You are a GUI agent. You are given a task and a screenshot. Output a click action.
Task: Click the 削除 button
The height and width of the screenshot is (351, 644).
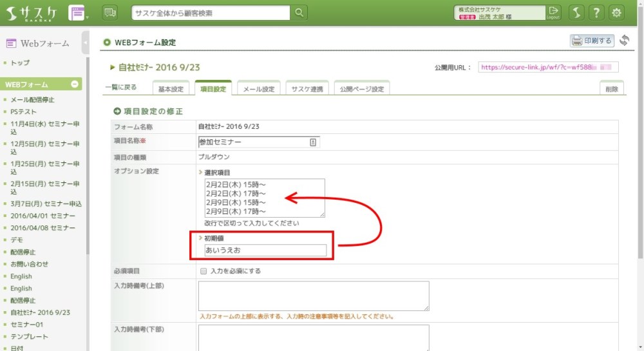click(x=612, y=89)
